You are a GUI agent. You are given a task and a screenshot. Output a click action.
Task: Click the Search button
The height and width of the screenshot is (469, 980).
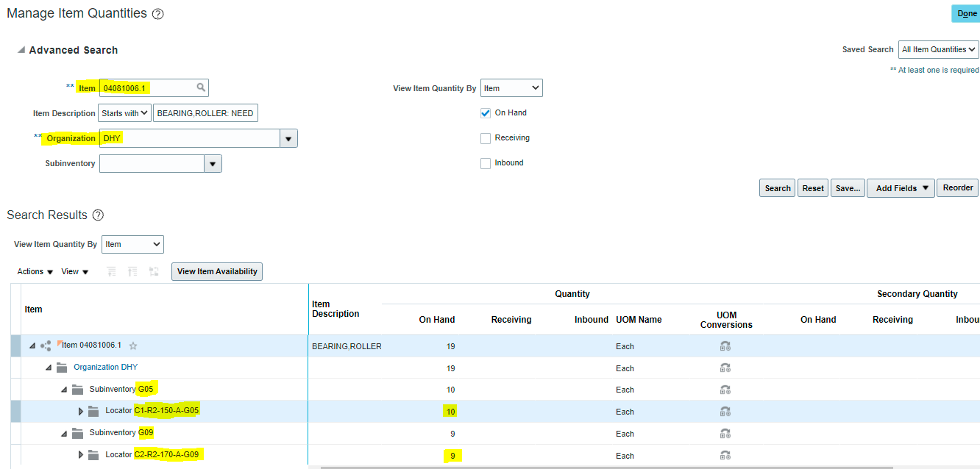tap(777, 187)
